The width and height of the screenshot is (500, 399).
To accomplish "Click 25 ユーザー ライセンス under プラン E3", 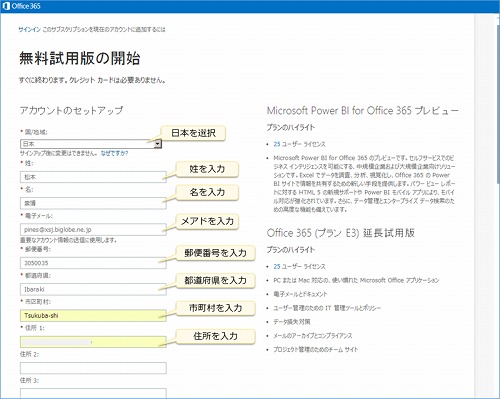I will click(x=299, y=266).
